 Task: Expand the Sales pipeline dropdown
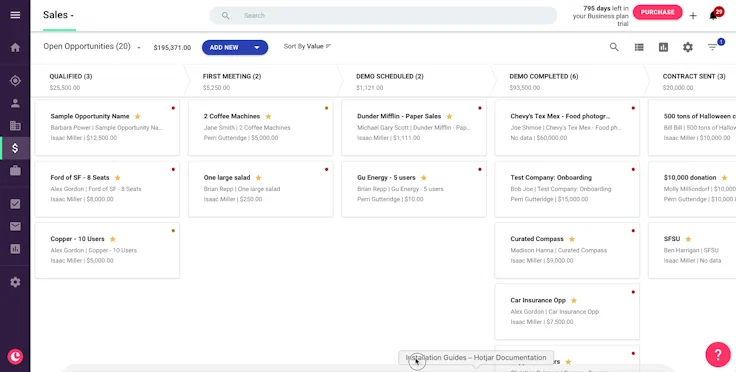click(x=59, y=15)
